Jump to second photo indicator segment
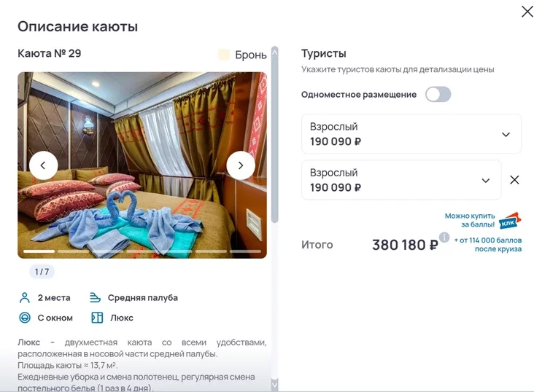The height and width of the screenshot is (392, 534). coord(74,251)
